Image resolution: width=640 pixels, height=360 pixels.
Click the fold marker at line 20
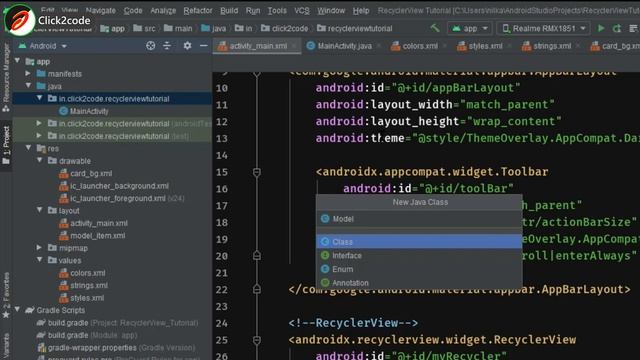(257, 256)
